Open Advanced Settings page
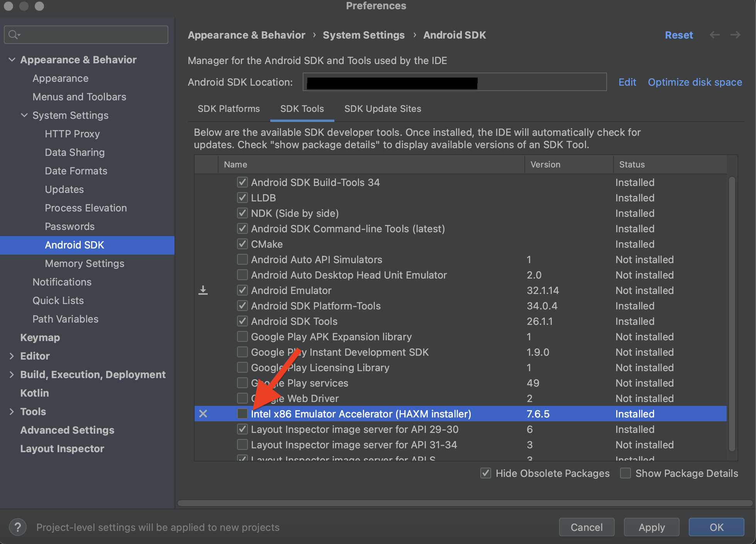 click(x=67, y=430)
